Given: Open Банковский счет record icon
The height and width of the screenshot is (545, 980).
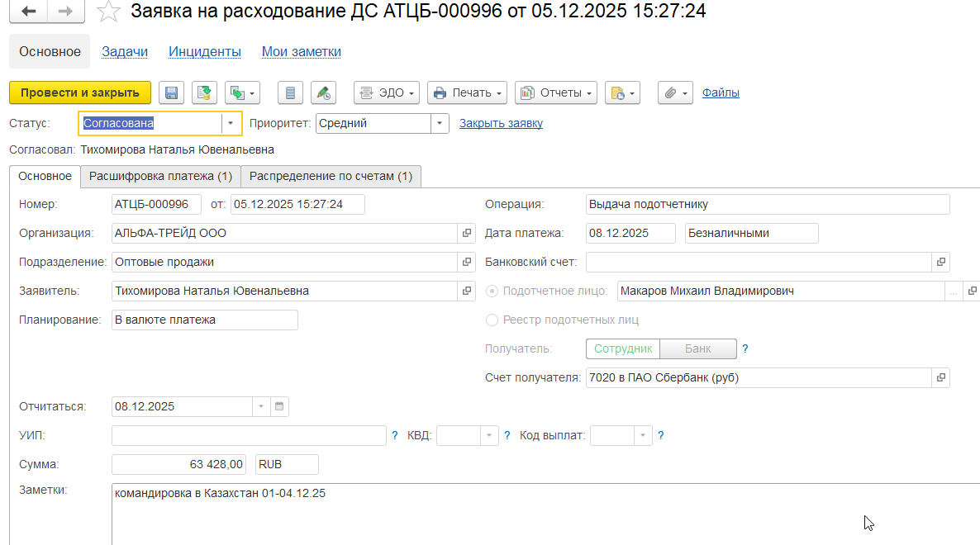Looking at the screenshot, I should [940, 263].
